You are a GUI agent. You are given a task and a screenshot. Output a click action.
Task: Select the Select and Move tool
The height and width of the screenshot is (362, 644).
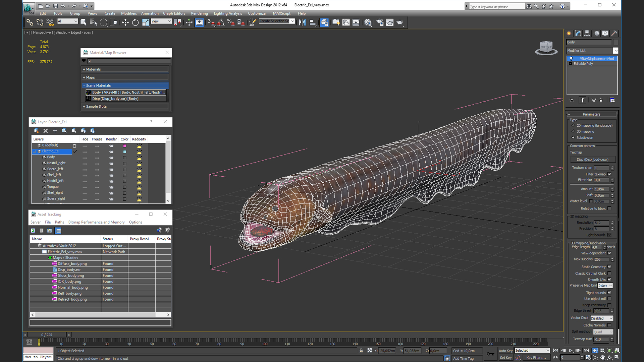pos(125,22)
